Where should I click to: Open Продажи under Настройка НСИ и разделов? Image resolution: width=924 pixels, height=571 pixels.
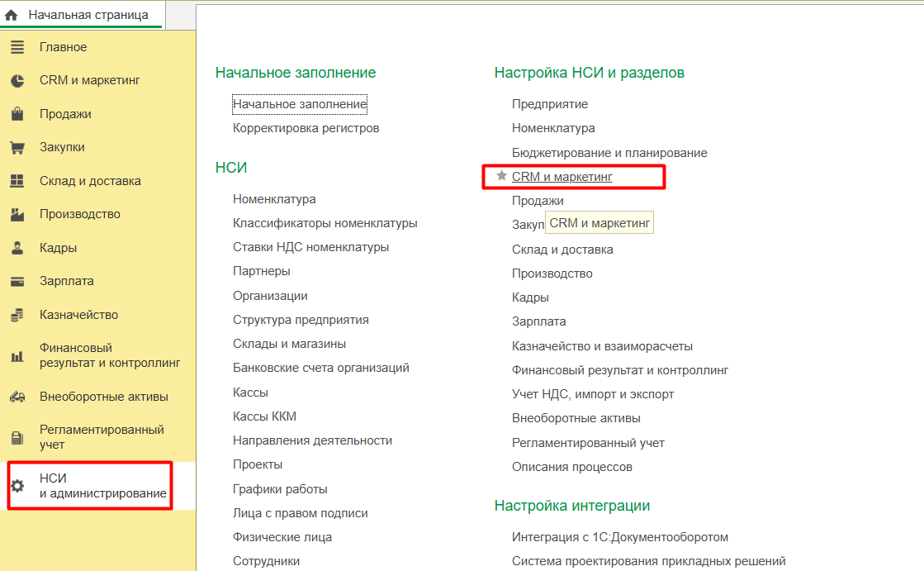[538, 201]
